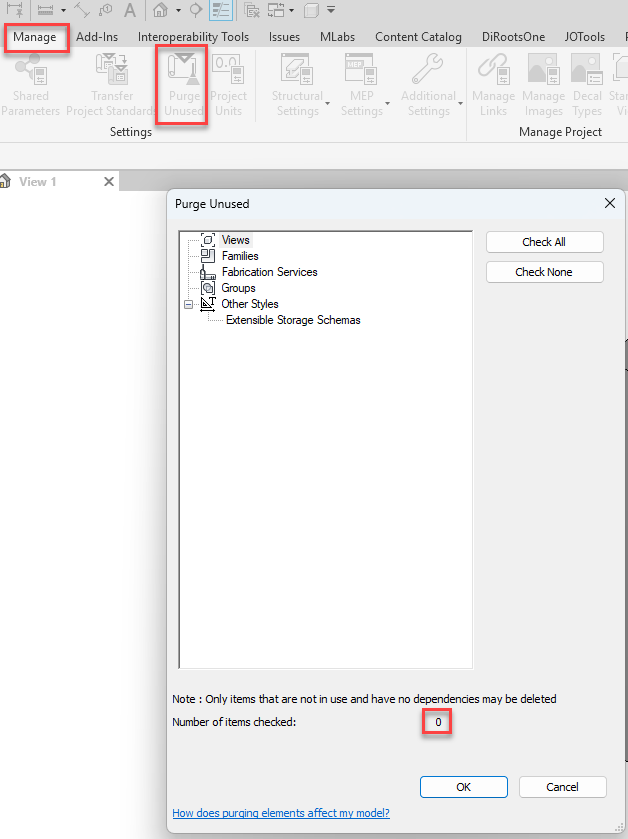Toggle the Thin Lines icon
Image resolution: width=628 pixels, height=839 pixels.
point(220,10)
